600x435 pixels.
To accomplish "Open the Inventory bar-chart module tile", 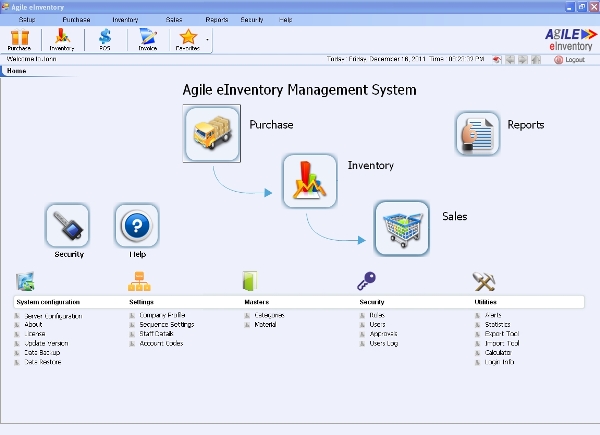I will click(x=310, y=181).
